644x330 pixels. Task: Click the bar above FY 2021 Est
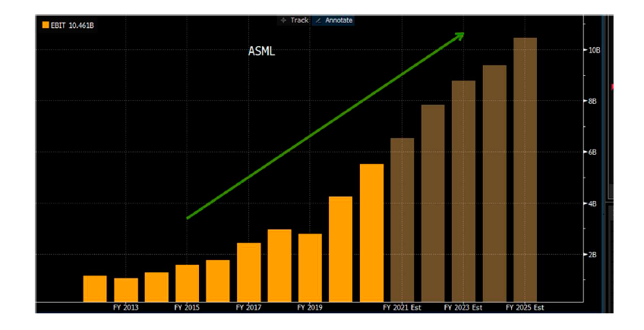tap(402, 219)
